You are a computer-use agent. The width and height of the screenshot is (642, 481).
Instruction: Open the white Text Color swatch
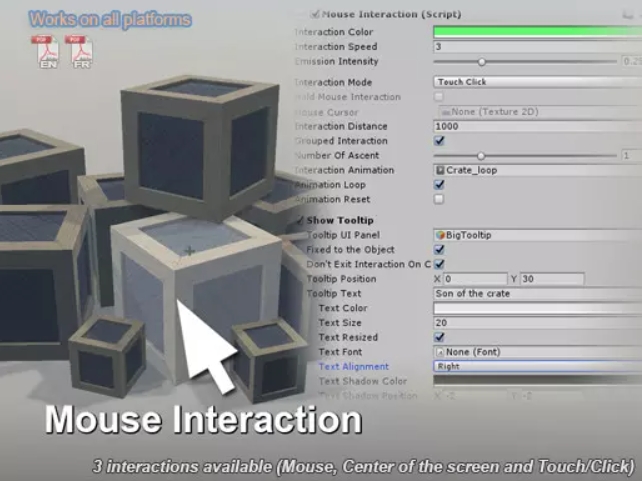coord(538,308)
